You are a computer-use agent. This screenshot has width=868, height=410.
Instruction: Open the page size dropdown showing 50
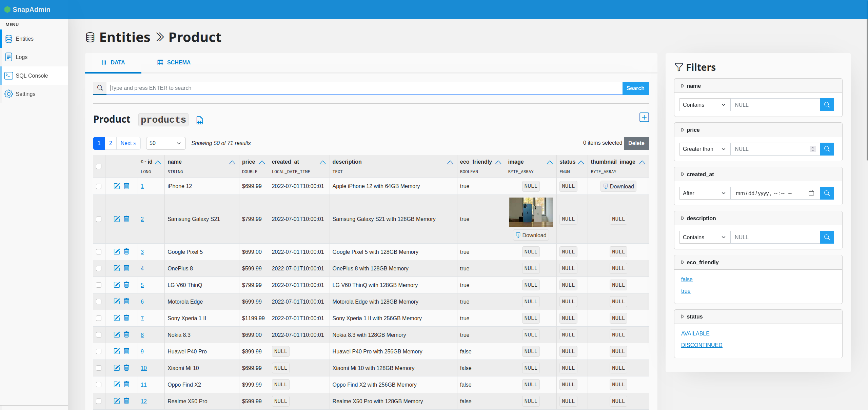point(165,143)
